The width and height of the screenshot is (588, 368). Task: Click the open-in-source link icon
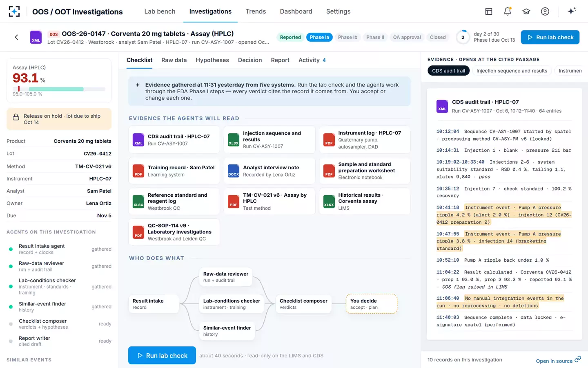tap(578, 359)
